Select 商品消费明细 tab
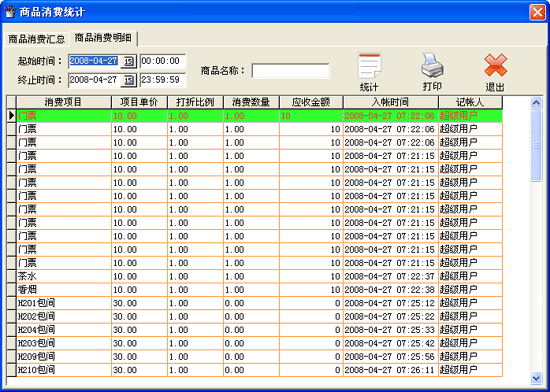Viewport: 550px width, 392px height. [x=103, y=38]
